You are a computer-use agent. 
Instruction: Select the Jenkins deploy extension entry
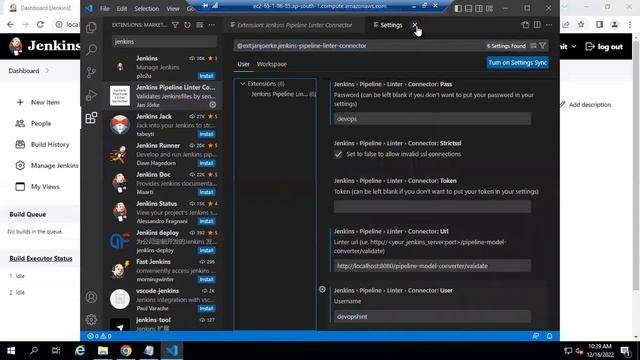(164, 241)
